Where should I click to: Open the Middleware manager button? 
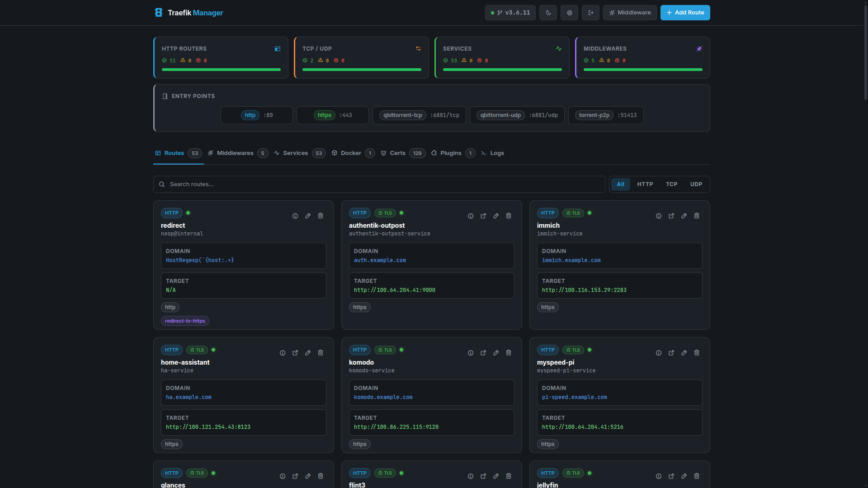pos(630,13)
